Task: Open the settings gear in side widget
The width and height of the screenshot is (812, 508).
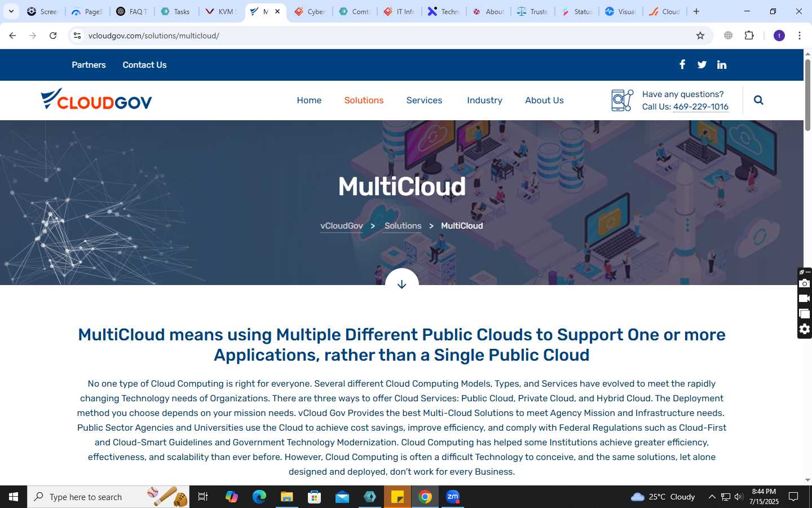Action: coord(805,329)
